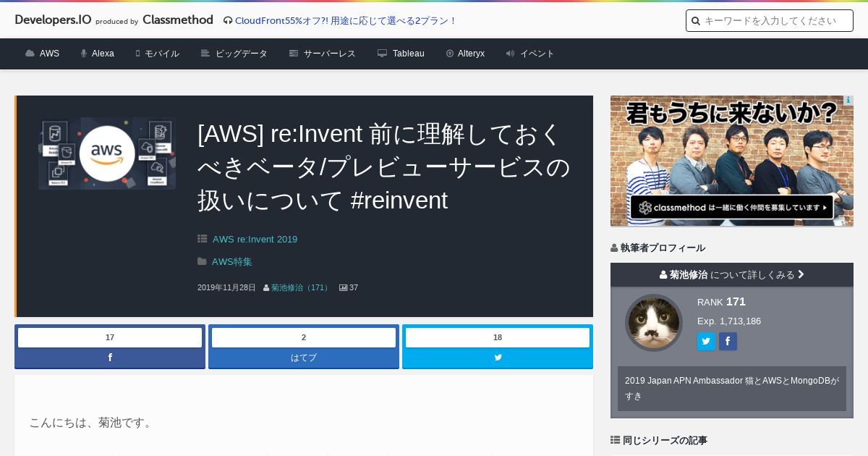
Task: Open the サーバーレス menu item
Action: (x=330, y=54)
